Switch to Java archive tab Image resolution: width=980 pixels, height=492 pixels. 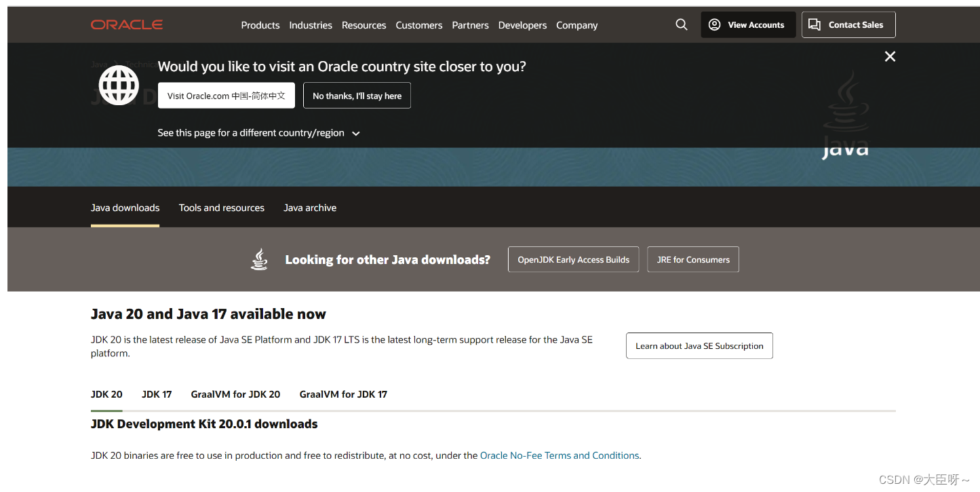pos(310,208)
